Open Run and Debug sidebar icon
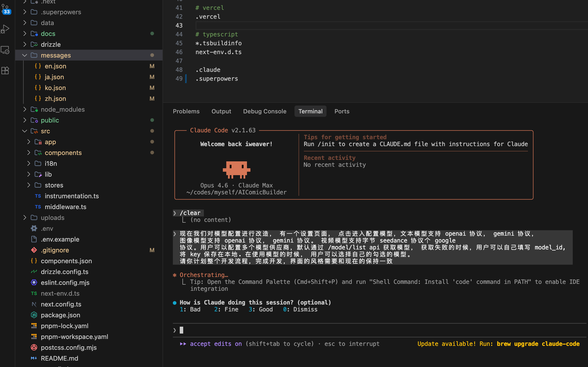This screenshot has width=588, height=367. (x=5, y=29)
